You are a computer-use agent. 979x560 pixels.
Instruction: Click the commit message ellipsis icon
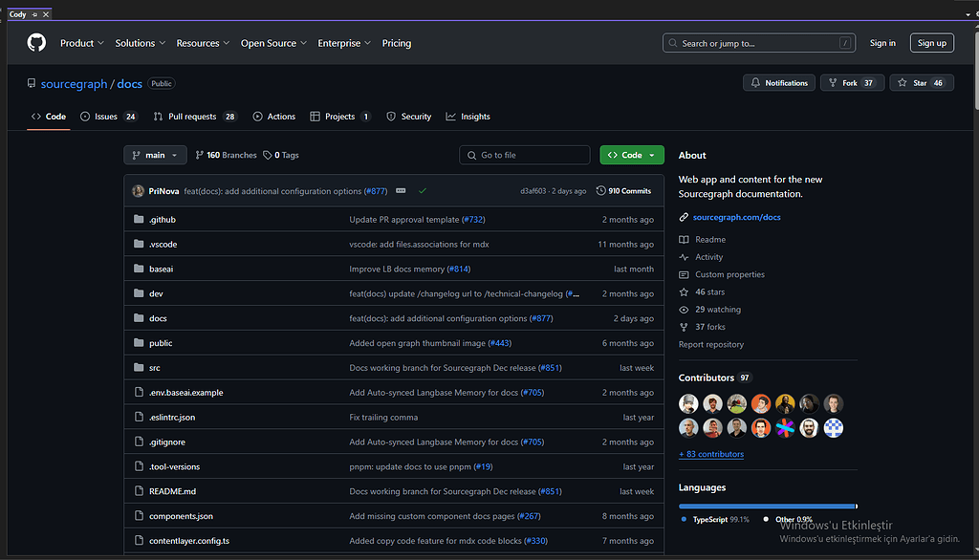[x=401, y=191]
